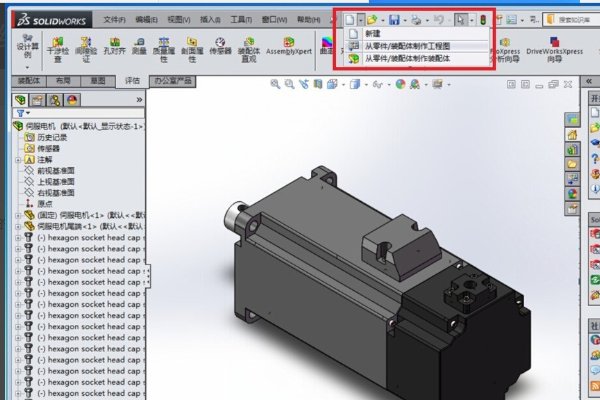Expand the 注解 tree node

pyautogui.click(x=18, y=160)
